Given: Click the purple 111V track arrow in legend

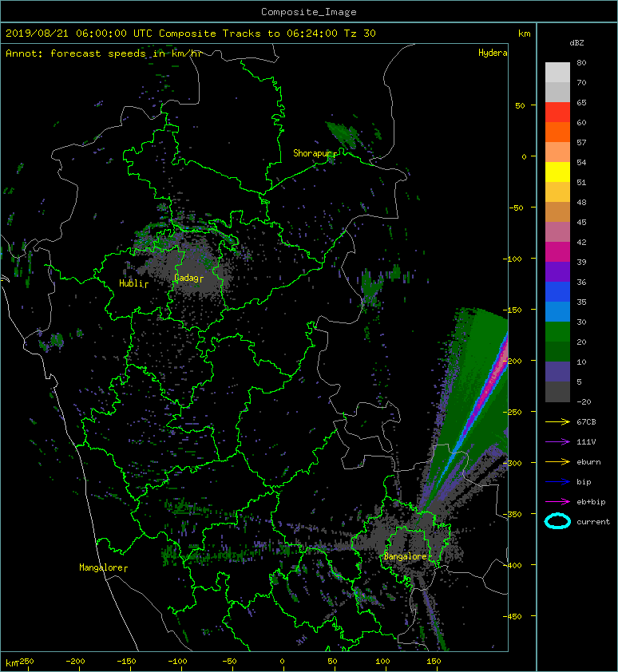Looking at the screenshot, I should (x=557, y=441).
